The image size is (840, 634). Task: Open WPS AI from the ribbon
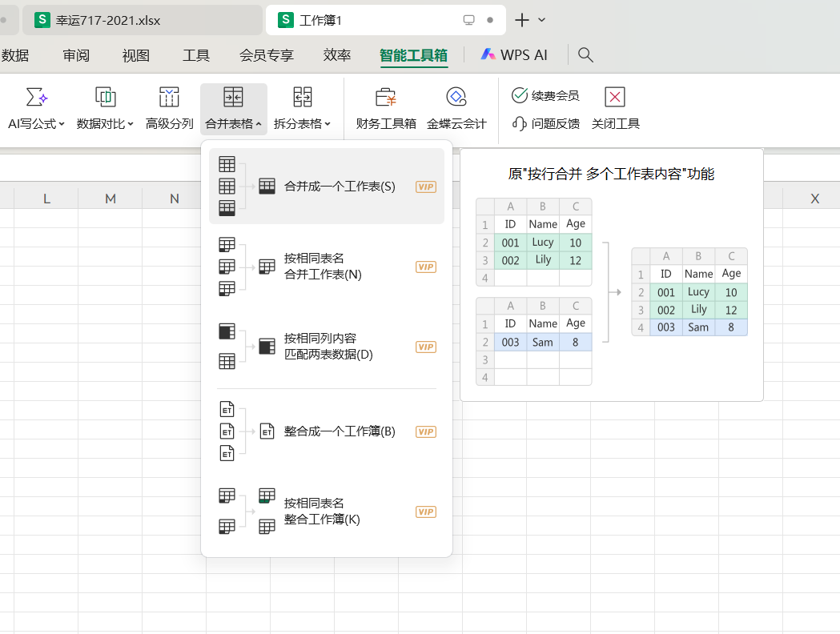[x=514, y=54]
